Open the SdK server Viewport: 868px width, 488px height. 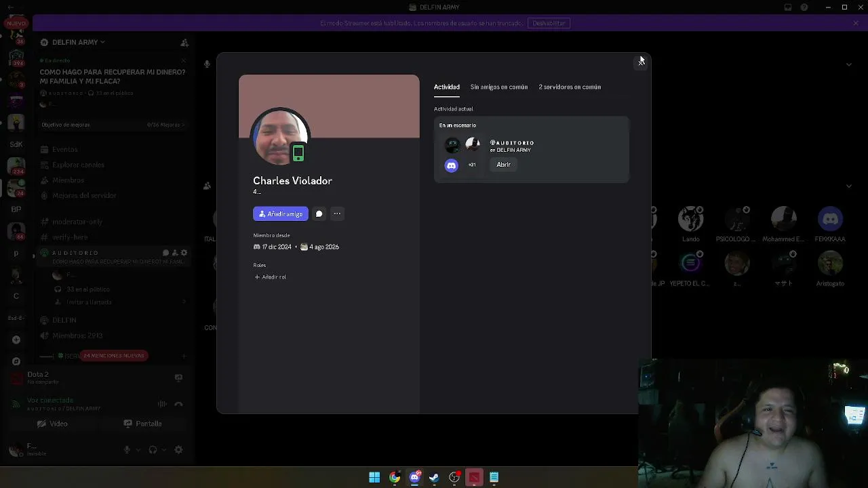(16, 144)
